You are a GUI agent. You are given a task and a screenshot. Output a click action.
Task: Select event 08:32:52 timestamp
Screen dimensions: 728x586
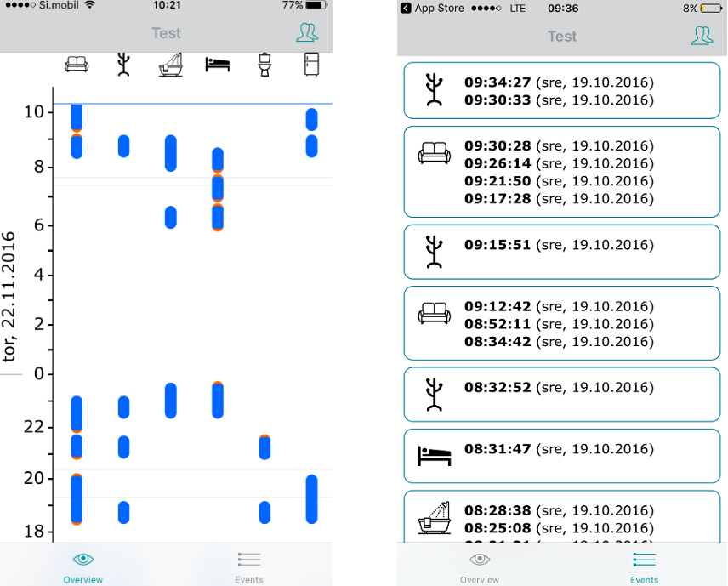point(498,387)
